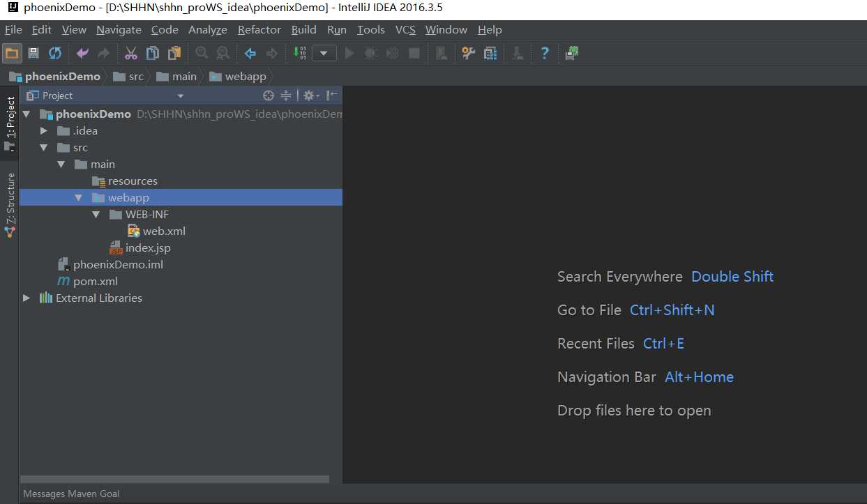
Task: Click the Synchronize toolbar icon
Action: [54, 53]
